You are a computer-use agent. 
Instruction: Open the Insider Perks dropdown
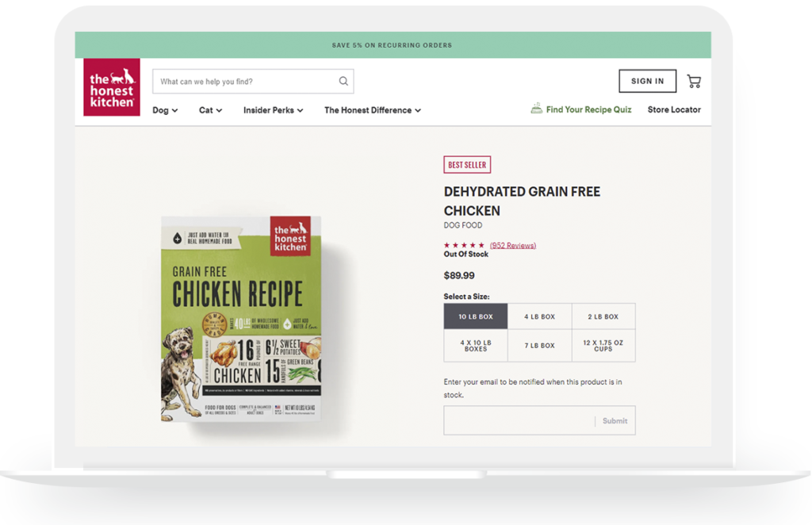(x=273, y=110)
